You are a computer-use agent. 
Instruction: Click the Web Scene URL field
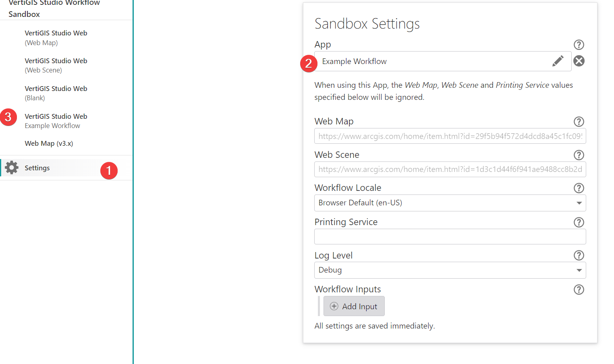(x=450, y=169)
